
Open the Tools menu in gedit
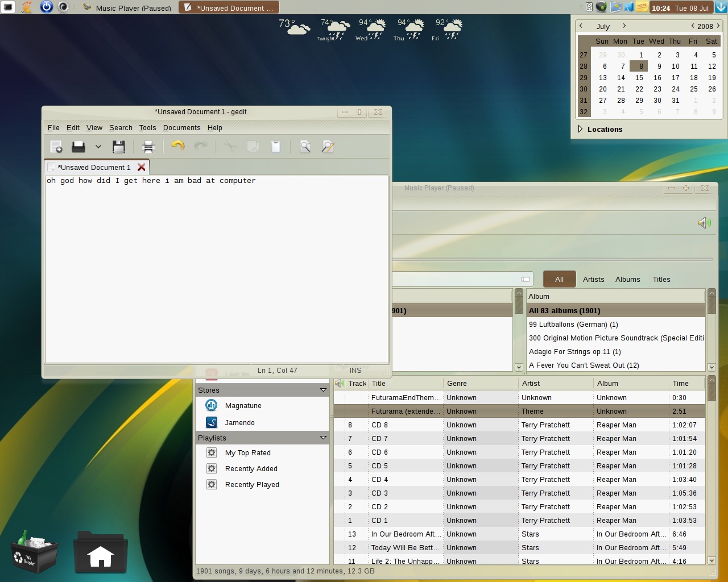(147, 128)
